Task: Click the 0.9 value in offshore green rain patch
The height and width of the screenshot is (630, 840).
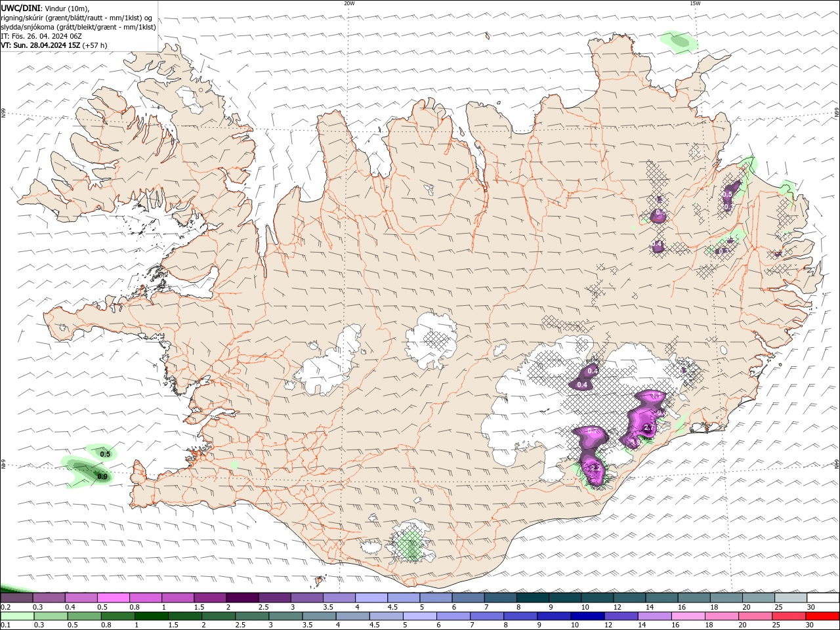Action: (x=102, y=476)
